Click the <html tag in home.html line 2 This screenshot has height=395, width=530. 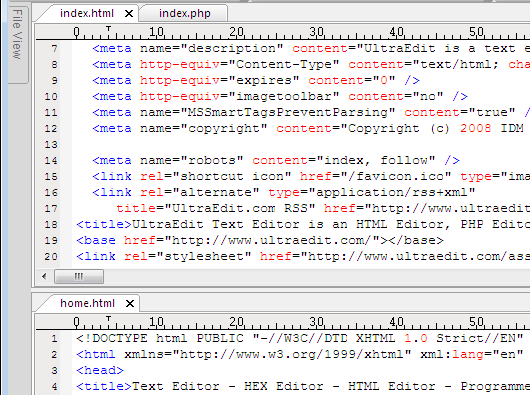pyautogui.click(x=96, y=354)
